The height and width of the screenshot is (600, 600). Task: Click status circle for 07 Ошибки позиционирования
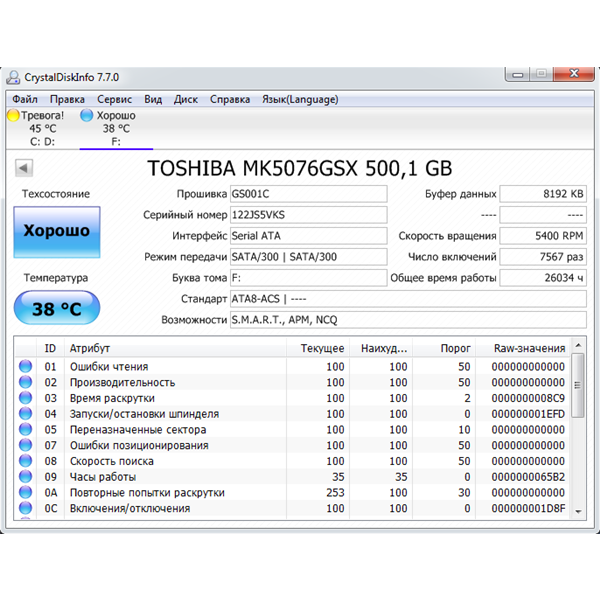[26, 445]
